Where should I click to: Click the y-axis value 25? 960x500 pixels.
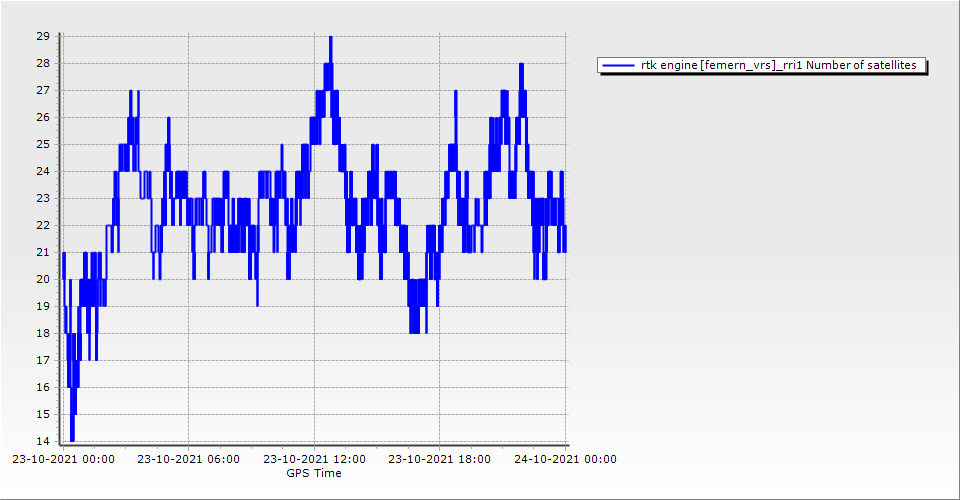tap(43, 144)
